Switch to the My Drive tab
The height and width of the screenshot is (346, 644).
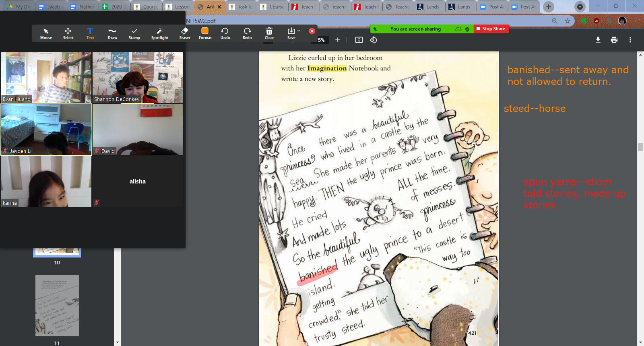point(19,7)
